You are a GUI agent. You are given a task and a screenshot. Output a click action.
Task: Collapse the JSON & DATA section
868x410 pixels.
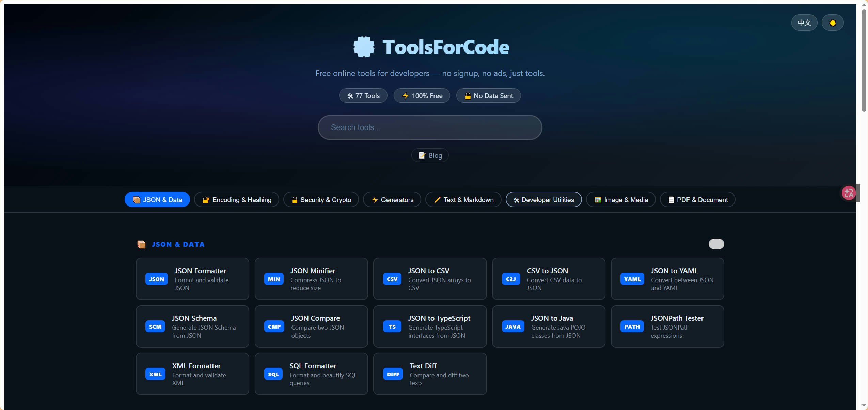(x=716, y=244)
